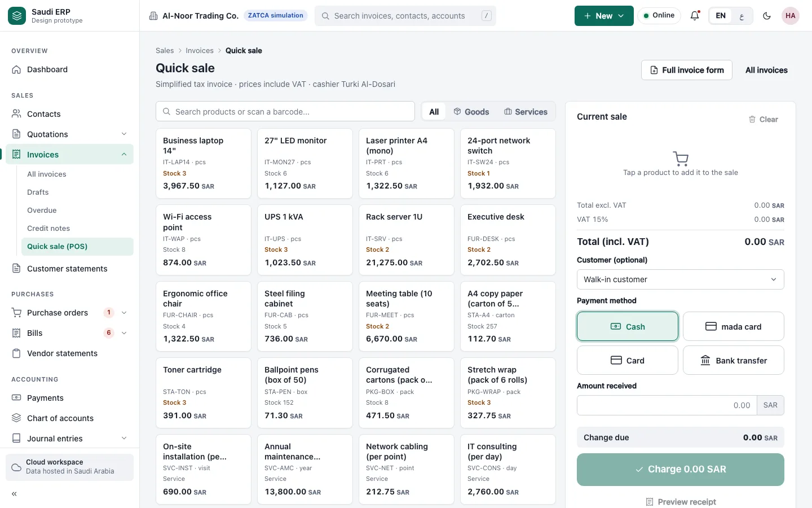Toggle dark mode moon icon

pyautogui.click(x=767, y=16)
